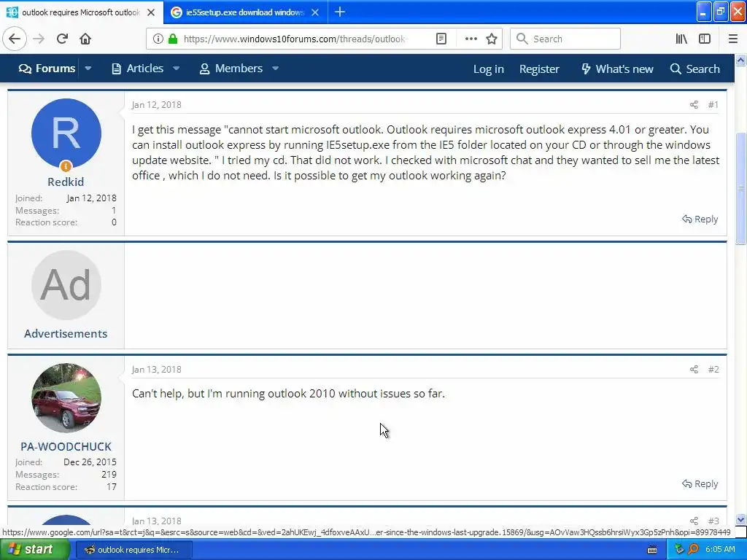Viewport: 747px width, 560px height.
Task: Open permalink #2 of second post
Action: [713, 370]
